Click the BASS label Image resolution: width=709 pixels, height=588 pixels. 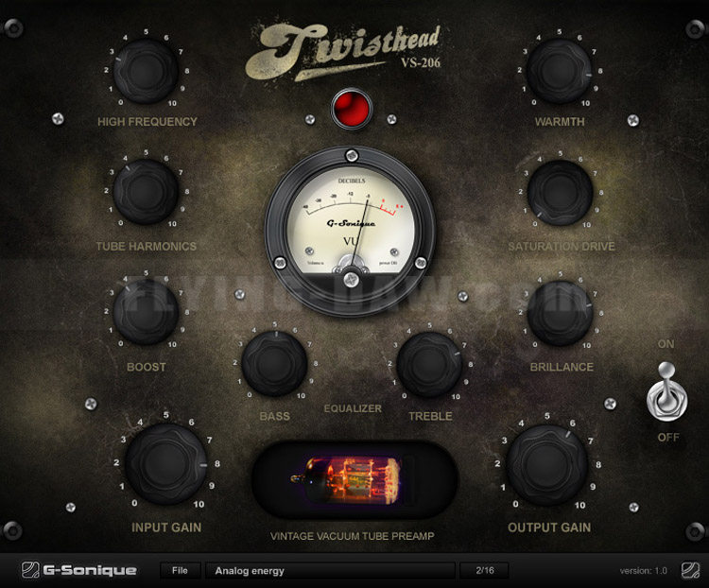click(x=274, y=416)
